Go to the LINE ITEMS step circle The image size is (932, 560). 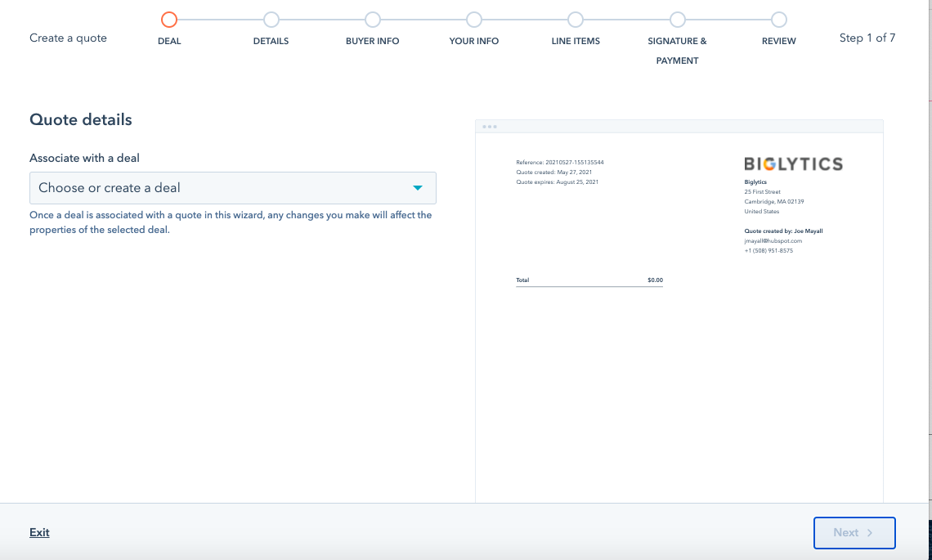coord(576,20)
